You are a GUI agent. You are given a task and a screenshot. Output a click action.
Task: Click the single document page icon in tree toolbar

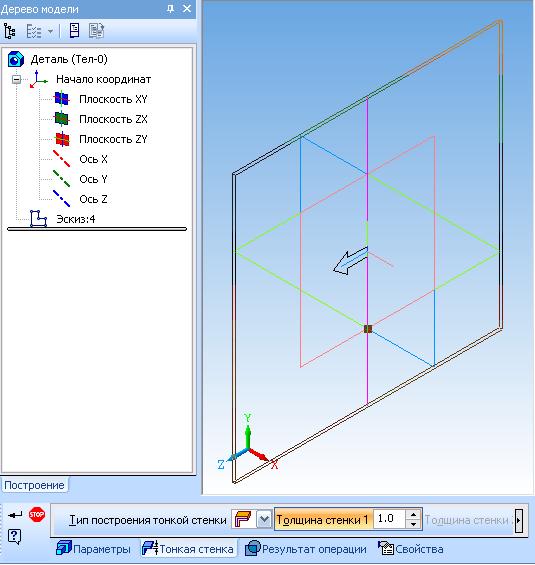pyautogui.click(x=74, y=31)
